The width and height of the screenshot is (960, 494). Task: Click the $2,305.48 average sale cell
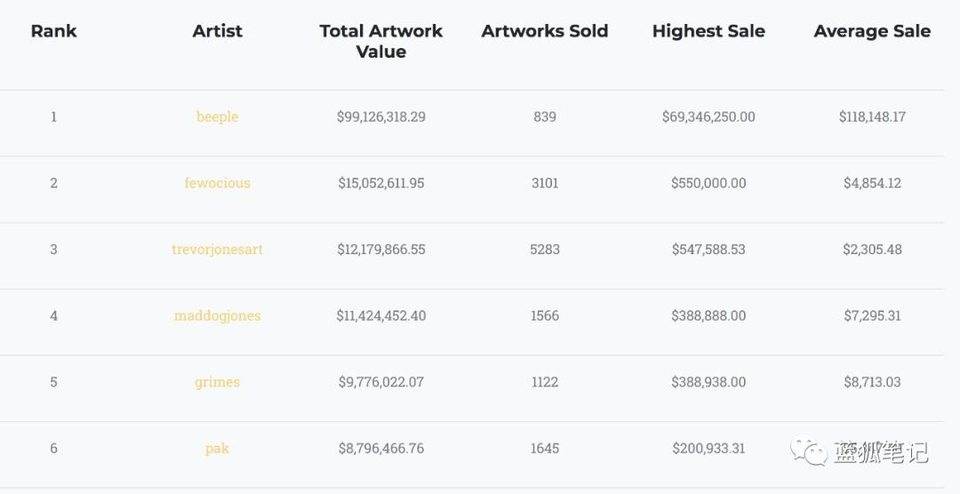(870, 249)
